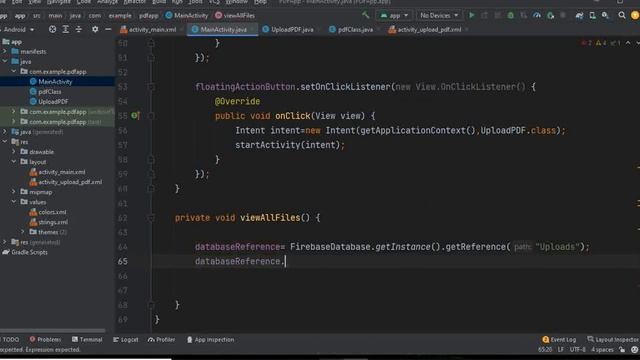The height and width of the screenshot is (360, 640).
Task: Select Gradle Scripts node
Action: (29, 252)
